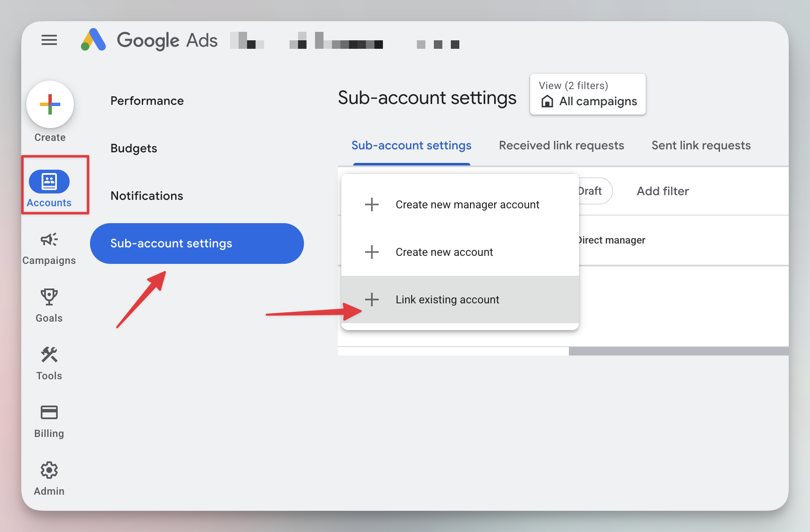Click plus icon beside Create new account
Image resolution: width=810 pixels, height=532 pixels.
[372, 252]
